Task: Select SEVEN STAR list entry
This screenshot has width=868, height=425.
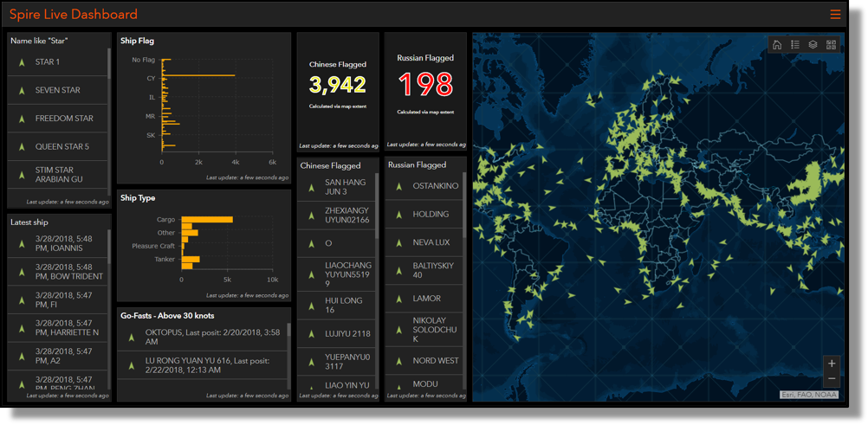Action: (57, 90)
